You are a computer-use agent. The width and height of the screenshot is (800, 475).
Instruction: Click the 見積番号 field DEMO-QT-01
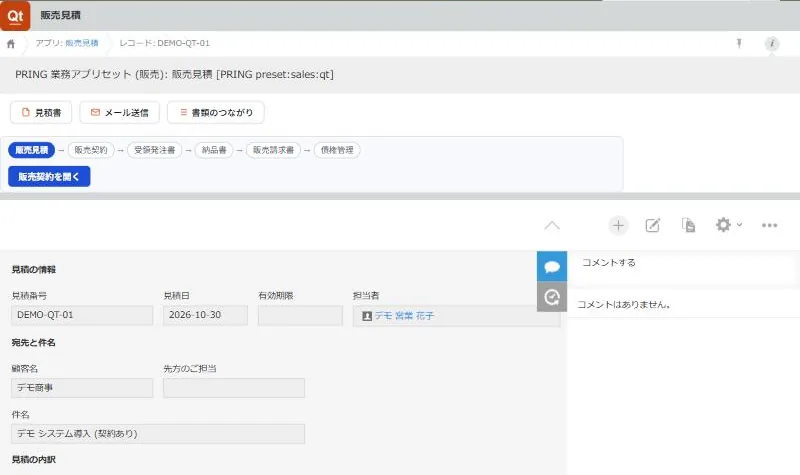pos(82,315)
